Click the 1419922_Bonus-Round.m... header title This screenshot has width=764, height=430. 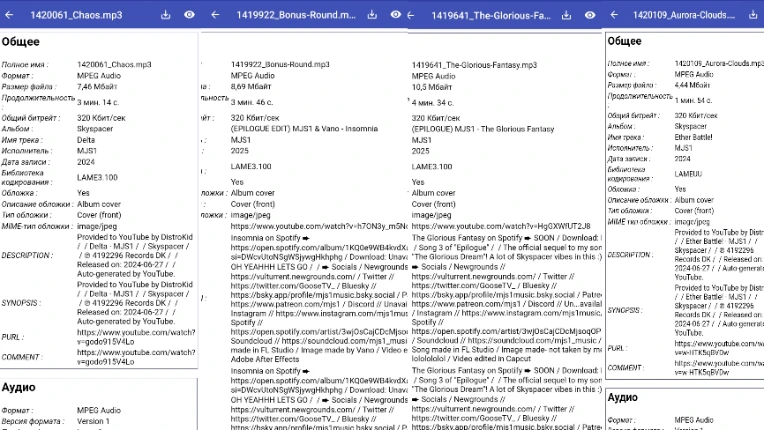coord(296,15)
